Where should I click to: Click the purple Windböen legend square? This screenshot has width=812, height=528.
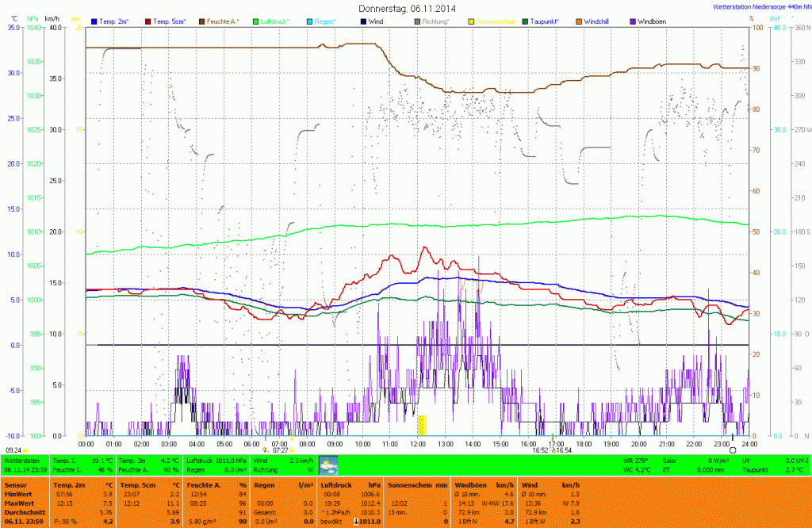click(633, 21)
